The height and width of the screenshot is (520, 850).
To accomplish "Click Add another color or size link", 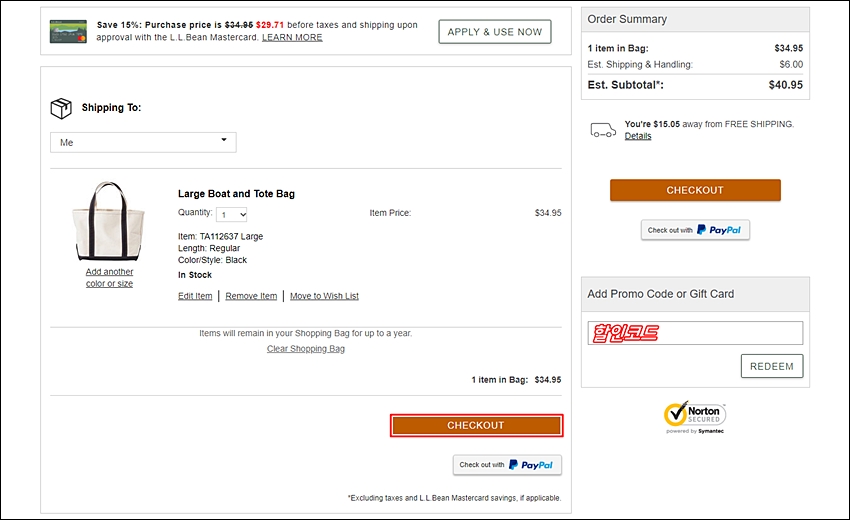I will (x=110, y=278).
